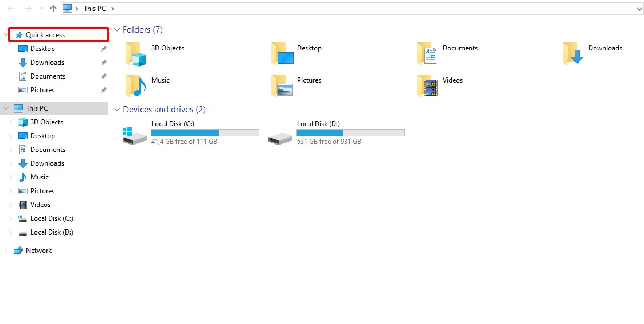Click the Quick access star icon
This screenshot has height=324, width=644.
point(18,35)
